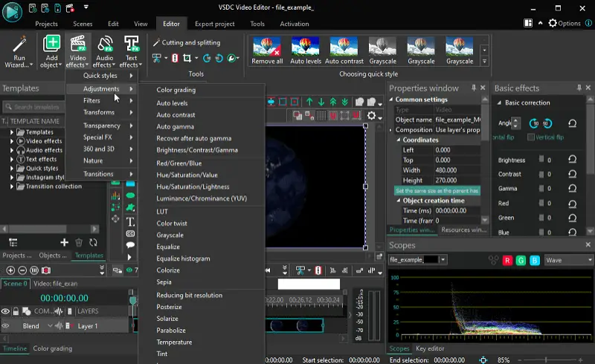The height and width of the screenshot is (364, 595).
Task: Rotate 90 degrees clockwise in Tools
Action: 207,58
